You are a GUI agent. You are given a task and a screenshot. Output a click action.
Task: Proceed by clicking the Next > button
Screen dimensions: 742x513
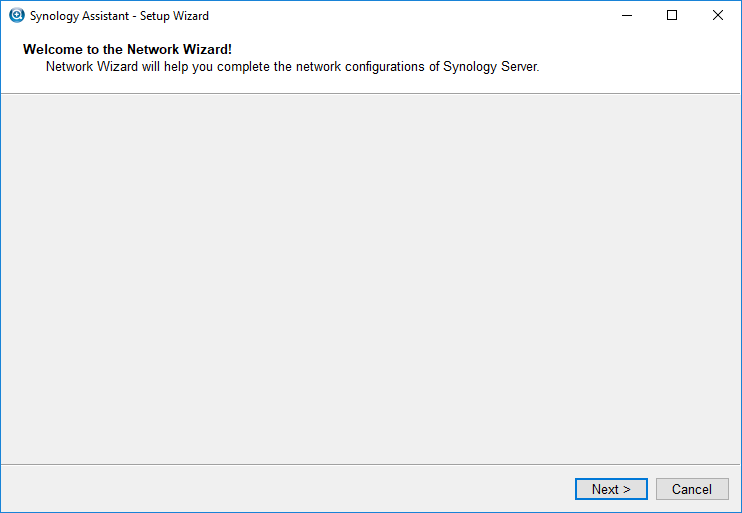[x=611, y=489]
